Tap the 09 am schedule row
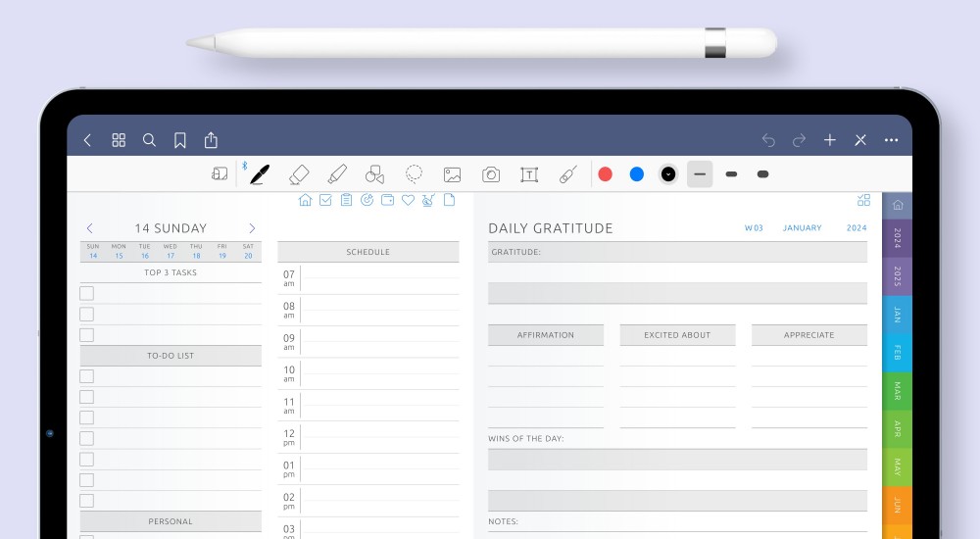The width and height of the screenshot is (980, 539). (x=368, y=342)
